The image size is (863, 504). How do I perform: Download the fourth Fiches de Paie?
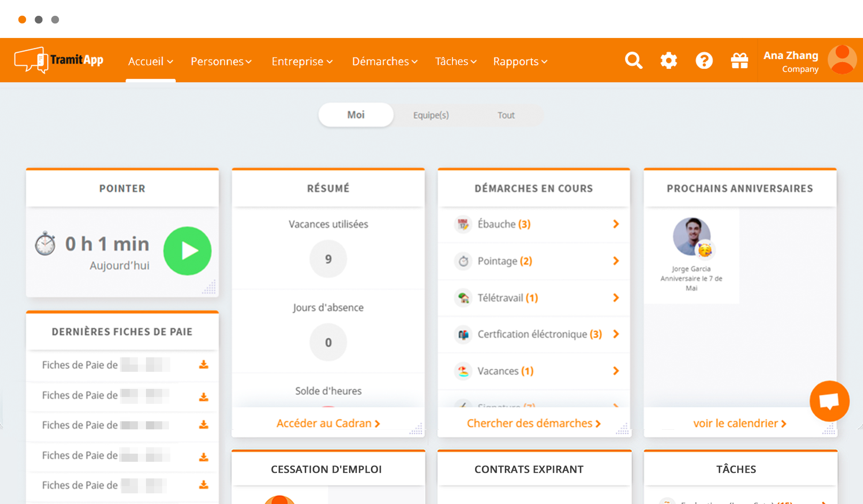pos(204,457)
